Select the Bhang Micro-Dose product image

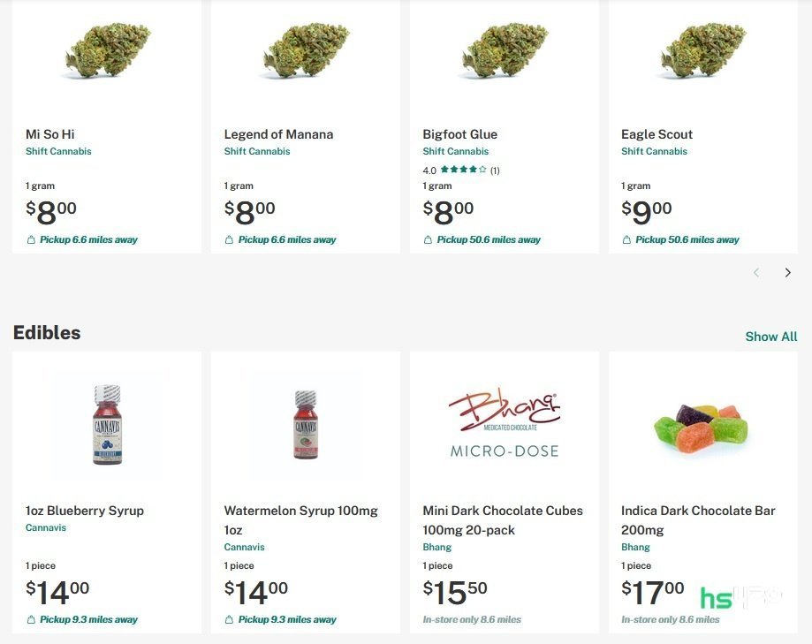pyautogui.click(x=505, y=422)
